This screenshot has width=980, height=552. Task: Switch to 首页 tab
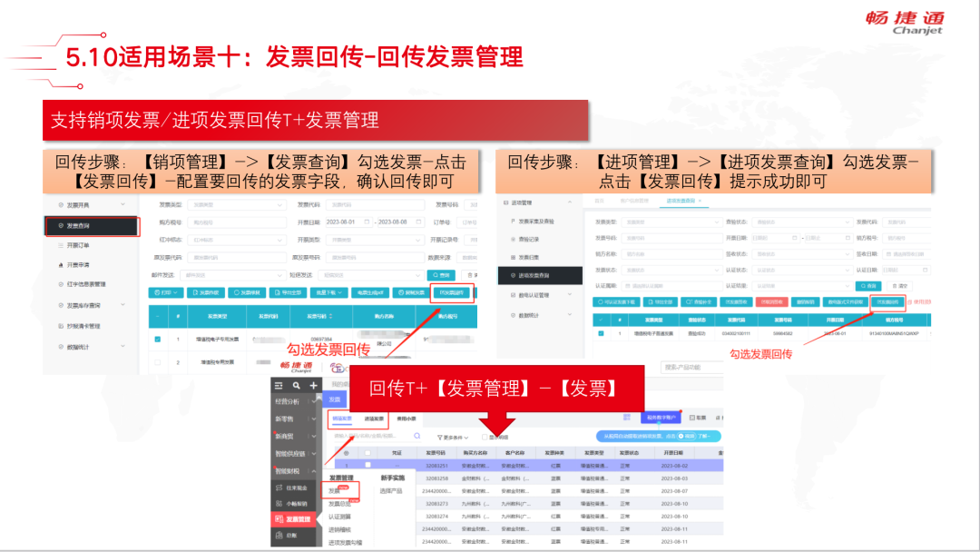600,201
